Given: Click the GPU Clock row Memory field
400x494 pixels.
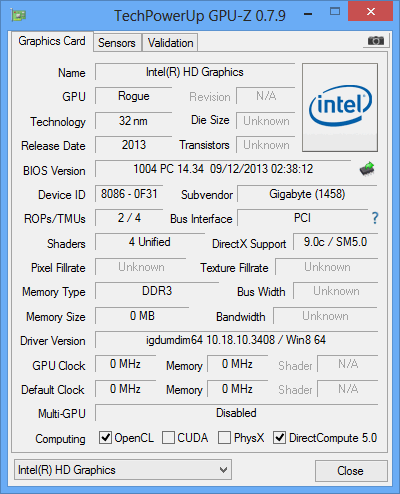Looking at the screenshot, I should (237, 364).
